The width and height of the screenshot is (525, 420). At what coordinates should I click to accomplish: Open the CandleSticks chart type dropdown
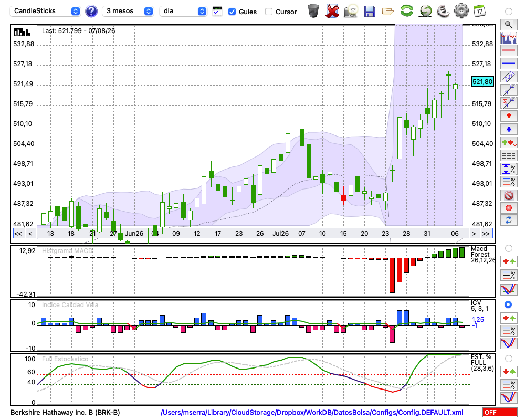[x=45, y=11]
